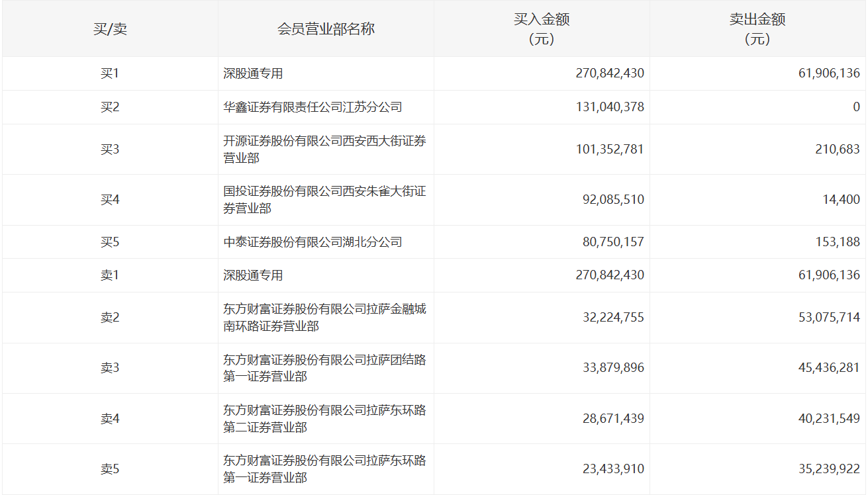Click the sell amount 40,231,549
Image resolution: width=868 pixels, height=495 pixels.
coord(829,419)
